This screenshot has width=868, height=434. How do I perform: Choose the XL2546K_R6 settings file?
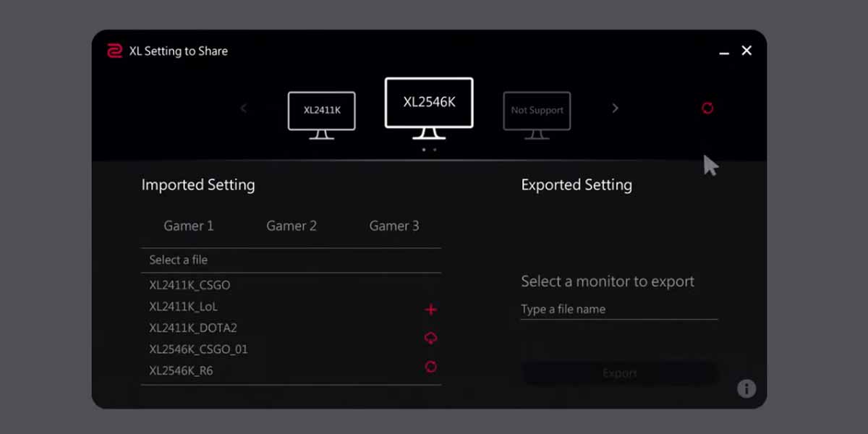[x=181, y=370]
